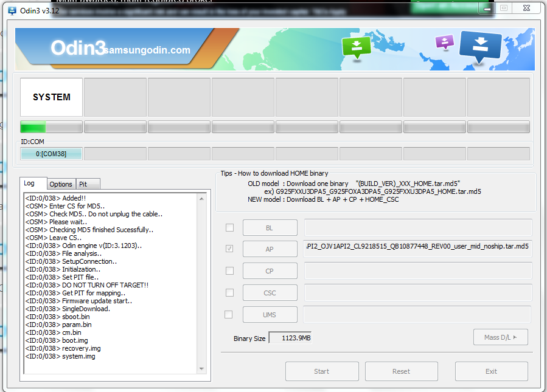Click the CP file button
The height and width of the screenshot is (392, 547).
pos(270,271)
